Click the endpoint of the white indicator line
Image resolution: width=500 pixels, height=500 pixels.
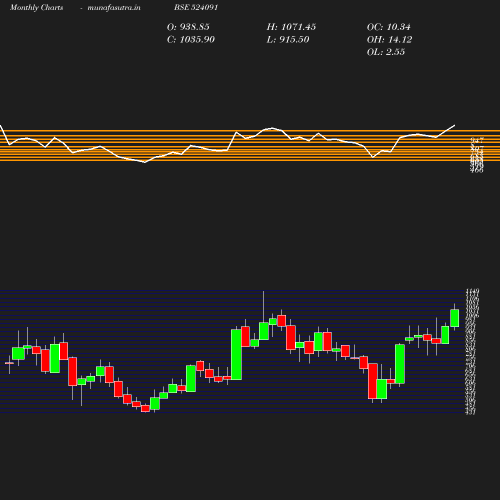455,126
